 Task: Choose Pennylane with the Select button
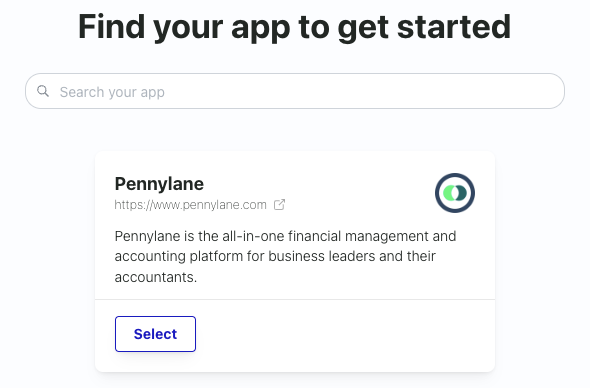click(x=155, y=334)
